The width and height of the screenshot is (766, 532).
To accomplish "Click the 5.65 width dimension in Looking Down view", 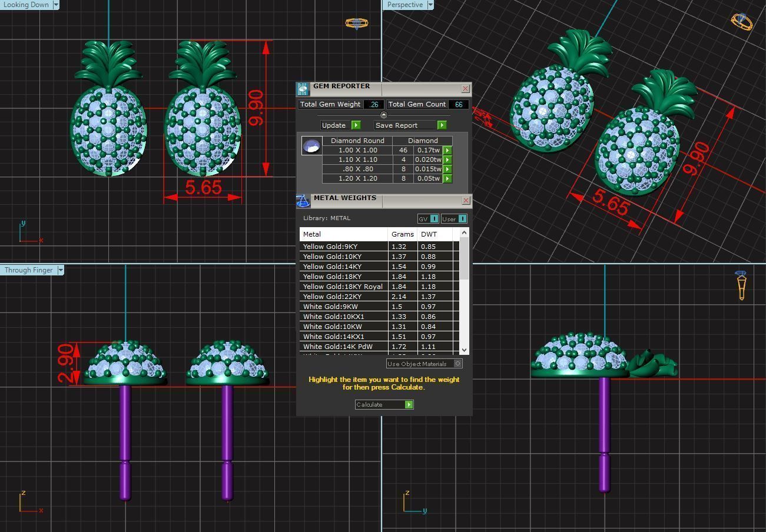I will 203,187.
